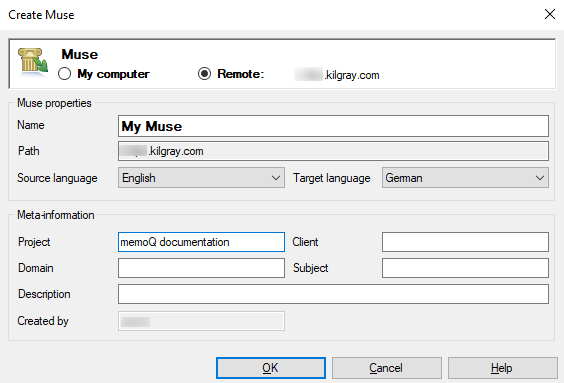The height and width of the screenshot is (383, 564).
Task: Click the Name field containing My Muse
Action: [x=333, y=126]
